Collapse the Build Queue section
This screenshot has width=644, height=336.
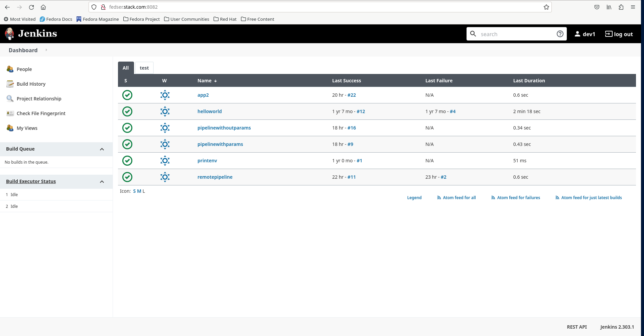click(102, 149)
